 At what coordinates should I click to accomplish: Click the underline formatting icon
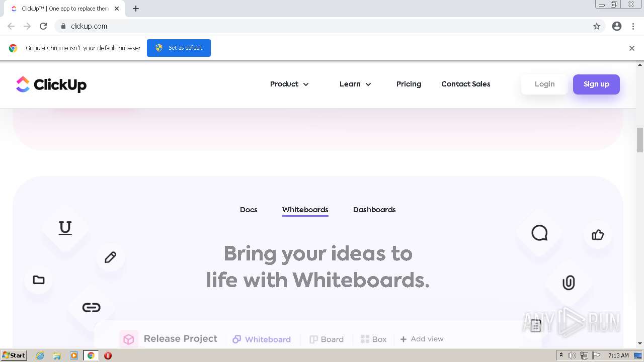65,228
